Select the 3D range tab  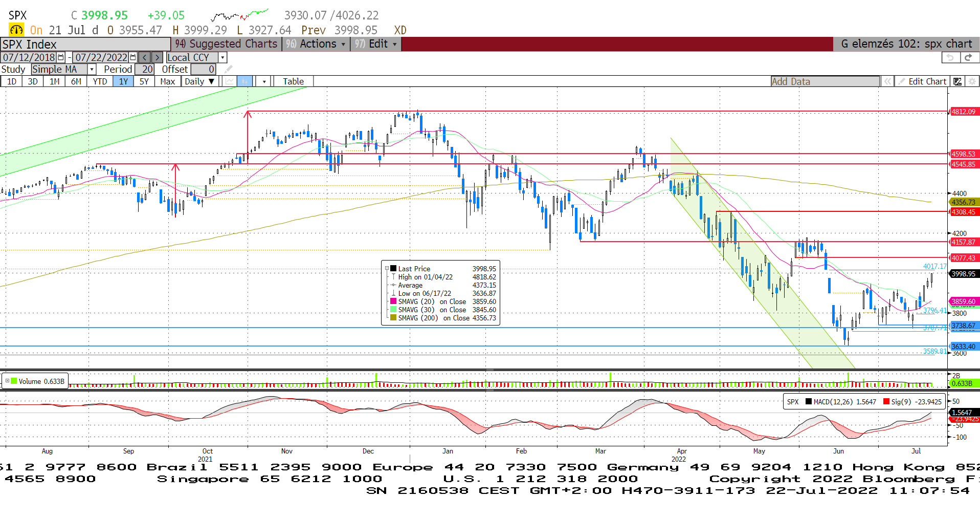[33, 81]
